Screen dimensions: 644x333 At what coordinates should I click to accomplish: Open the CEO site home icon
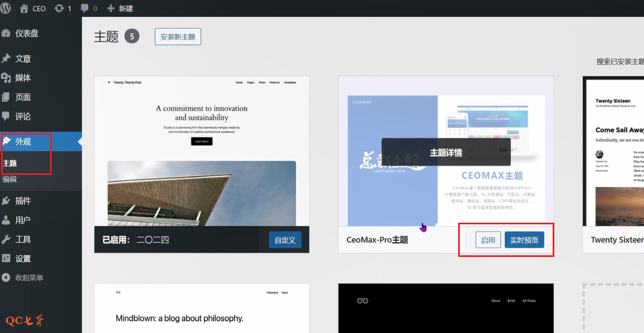(24, 8)
